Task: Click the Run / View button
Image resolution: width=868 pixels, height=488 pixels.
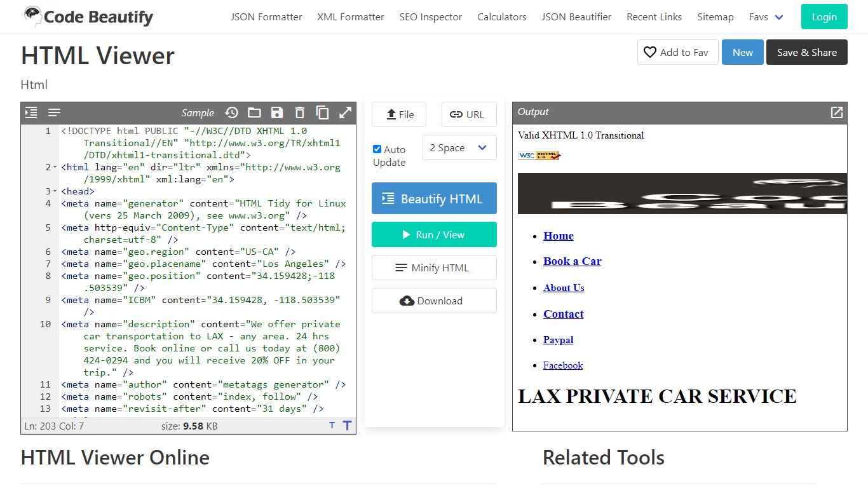Action: 434,234
